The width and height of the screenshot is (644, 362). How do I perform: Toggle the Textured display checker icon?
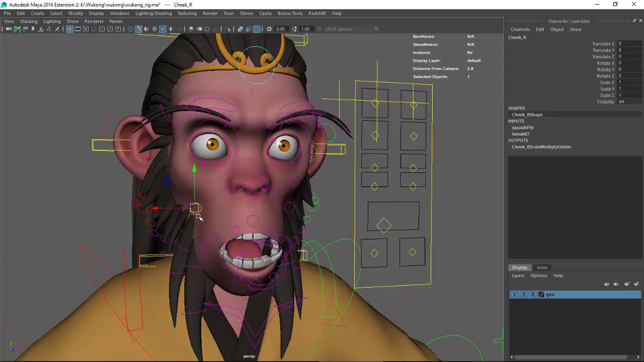coord(163,29)
